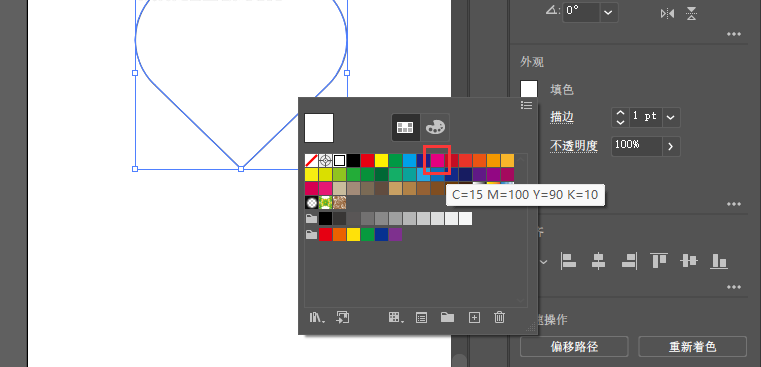Click the rotation angle 0° field
Screen dimensions: 761x367
coord(581,13)
